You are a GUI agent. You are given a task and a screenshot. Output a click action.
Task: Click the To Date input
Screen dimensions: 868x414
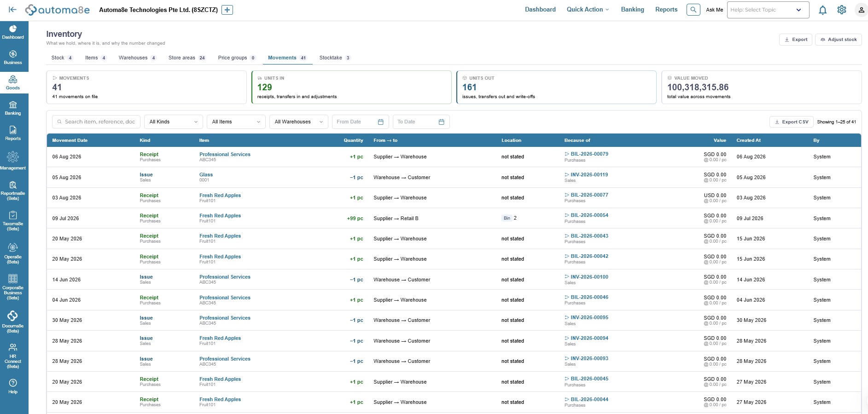tap(421, 122)
